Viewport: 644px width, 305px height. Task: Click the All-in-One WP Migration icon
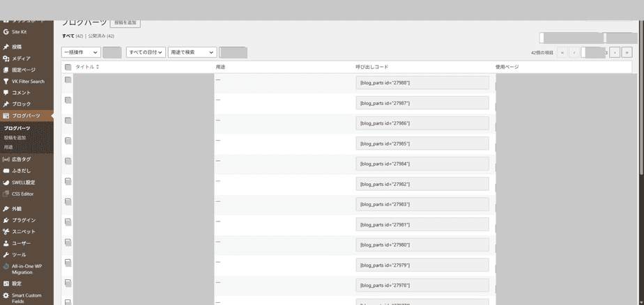pos(6,267)
